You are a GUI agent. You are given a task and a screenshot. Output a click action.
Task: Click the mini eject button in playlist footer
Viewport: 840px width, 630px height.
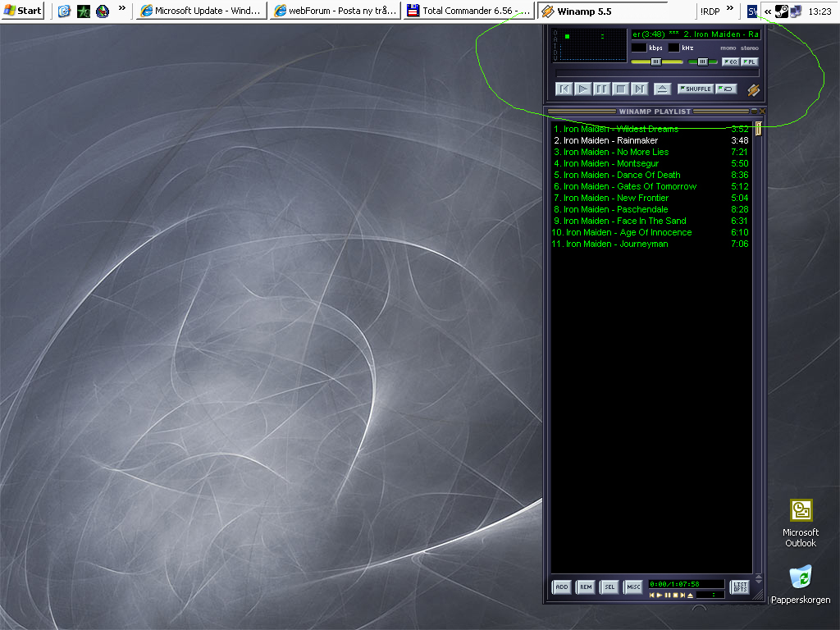point(691,596)
